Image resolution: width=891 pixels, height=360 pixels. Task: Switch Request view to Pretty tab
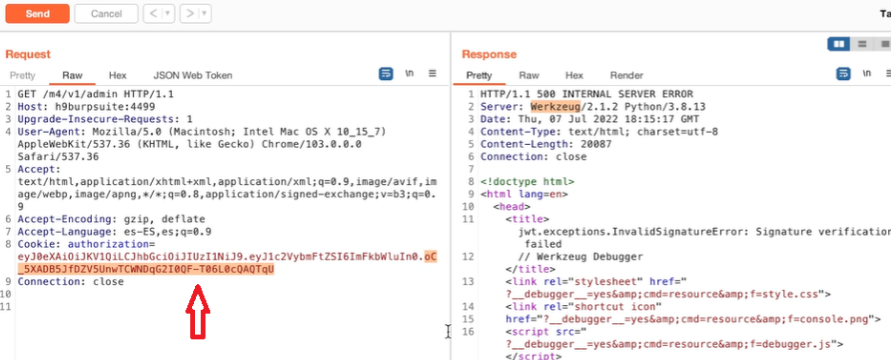23,75
